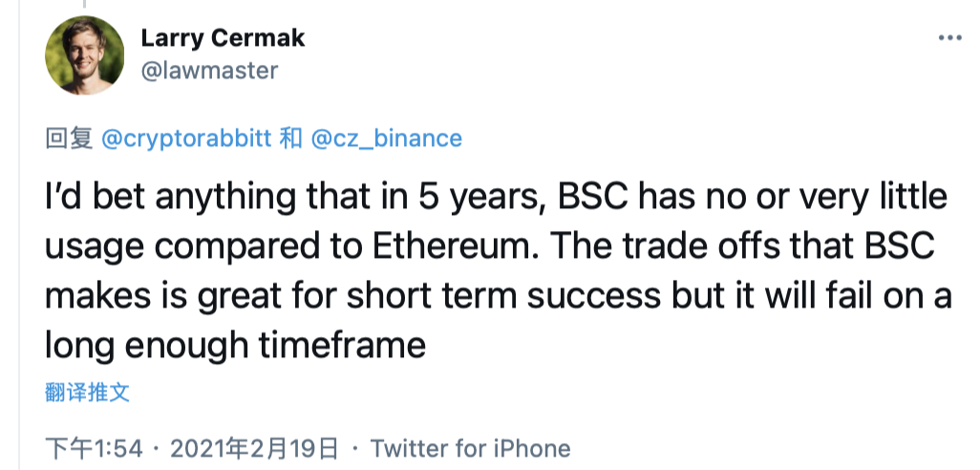
Task: Visit the @cz_binance mention link
Action: click(386, 139)
